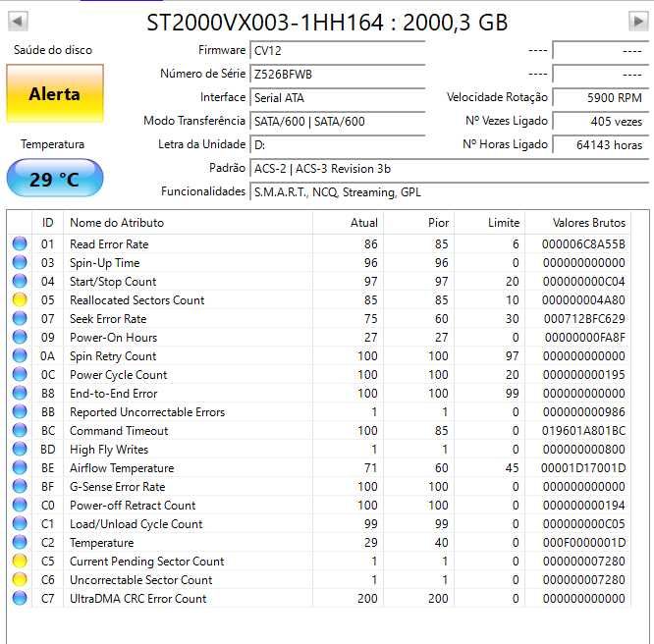The height and width of the screenshot is (644, 654).
Task: Click the Limite column header
Action: [x=490, y=222]
